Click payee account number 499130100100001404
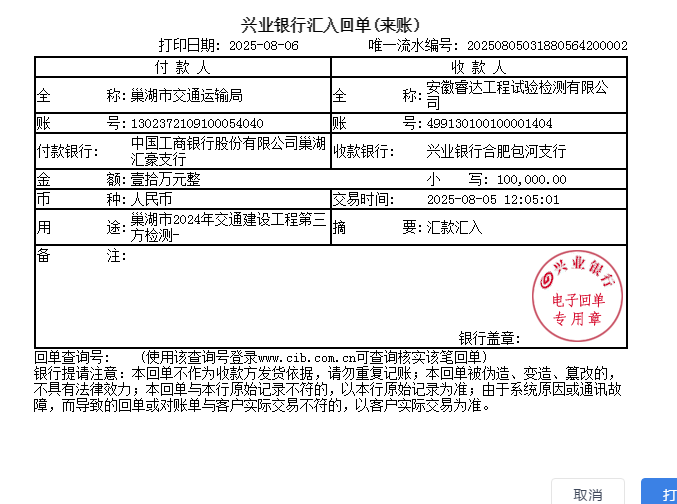This screenshot has height=504, width=677. pyautogui.click(x=489, y=124)
